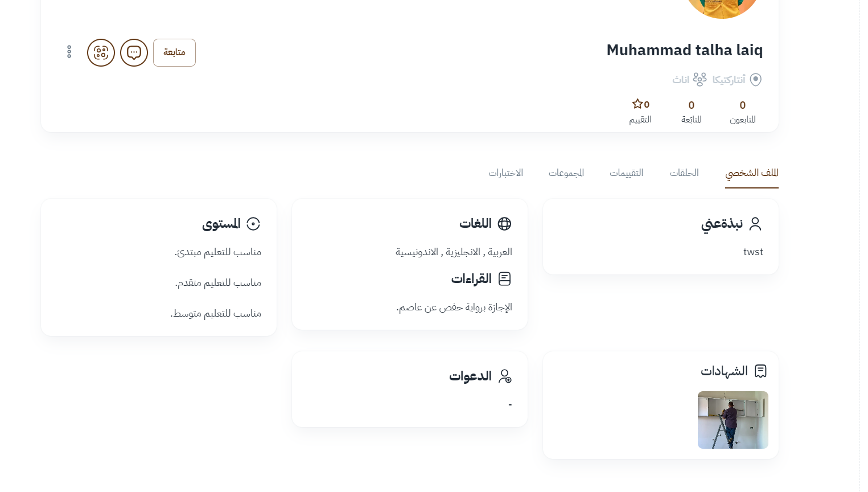Go to the المجموعات tab
Viewport: 868px width, 492px height.
point(566,173)
